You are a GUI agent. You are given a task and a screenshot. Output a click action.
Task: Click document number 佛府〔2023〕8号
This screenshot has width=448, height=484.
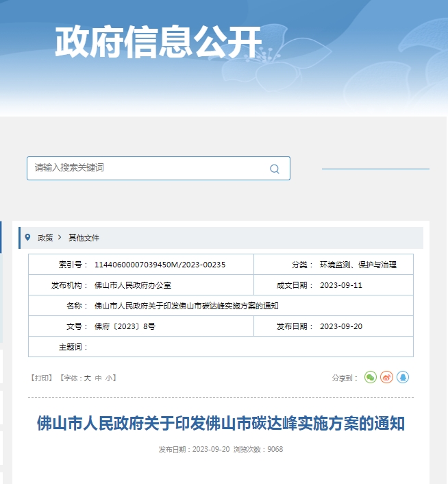tap(125, 326)
